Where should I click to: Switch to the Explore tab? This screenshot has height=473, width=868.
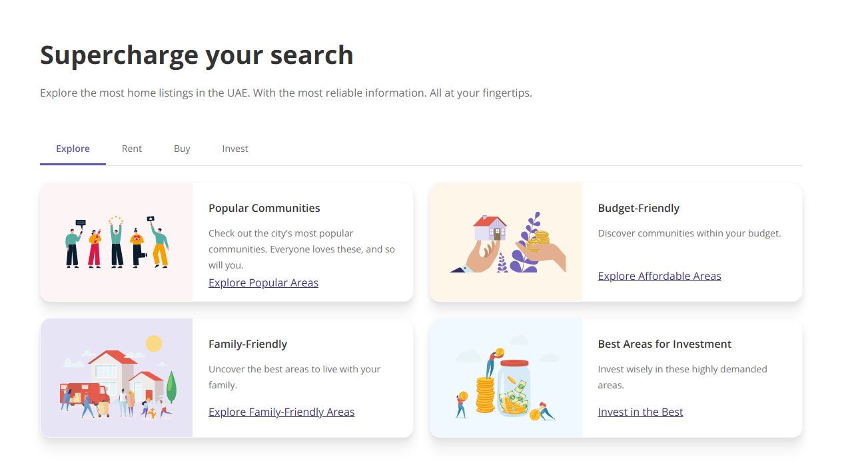(x=73, y=149)
